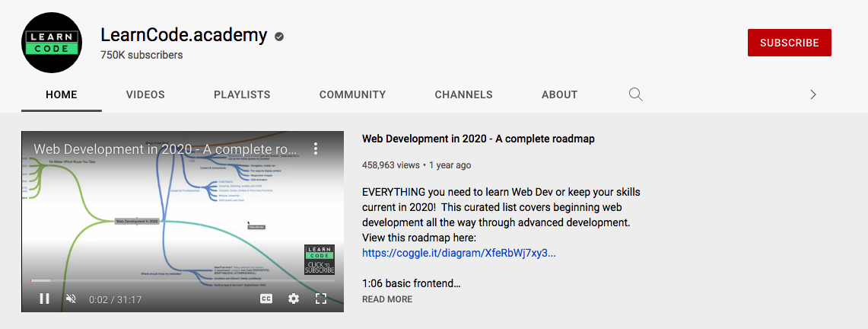Screen dimensions: 868x329
Task: Unmute the video with the speaker icon
Action: coord(71,299)
